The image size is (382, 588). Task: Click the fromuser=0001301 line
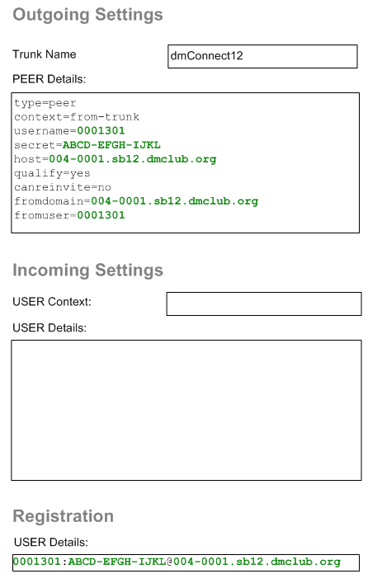(69, 215)
